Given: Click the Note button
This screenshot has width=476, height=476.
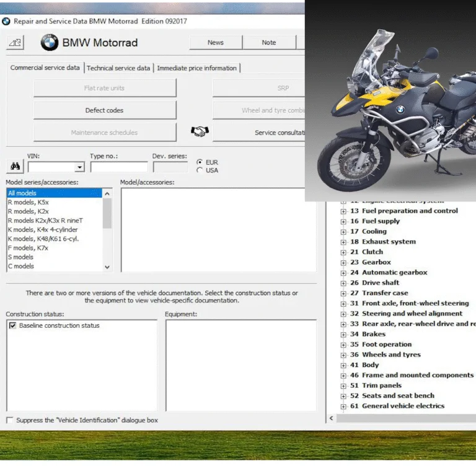Looking at the screenshot, I should click(x=269, y=43).
